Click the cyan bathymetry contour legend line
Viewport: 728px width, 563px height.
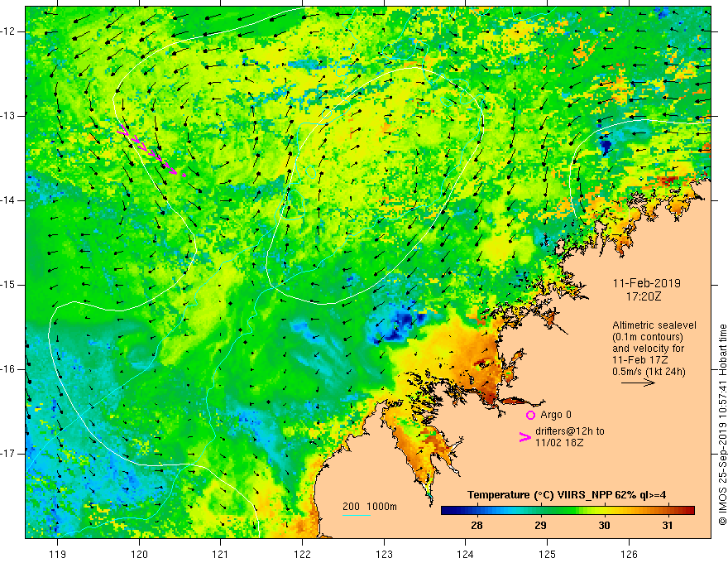point(357,515)
